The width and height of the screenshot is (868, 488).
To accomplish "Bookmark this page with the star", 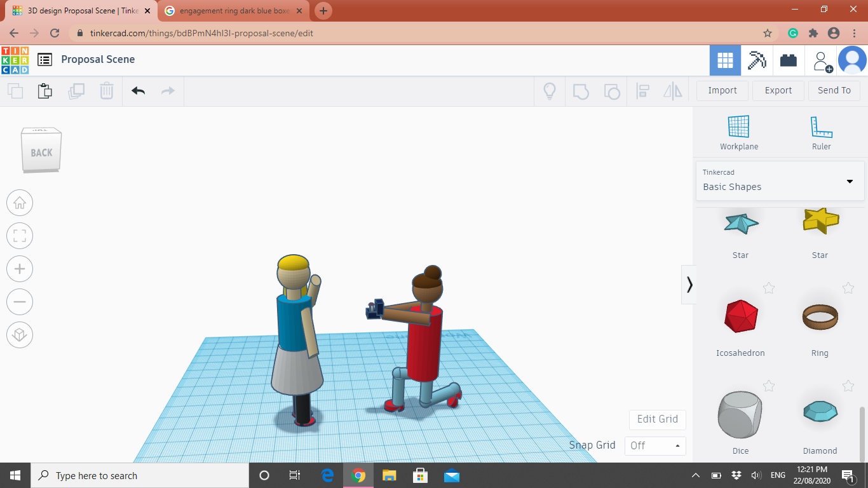I will [x=768, y=33].
